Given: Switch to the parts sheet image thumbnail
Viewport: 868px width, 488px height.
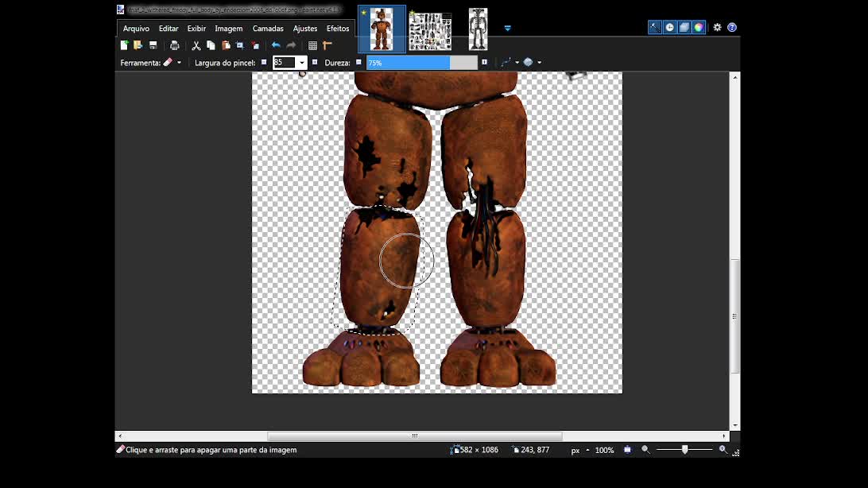Looking at the screenshot, I should (430, 30).
